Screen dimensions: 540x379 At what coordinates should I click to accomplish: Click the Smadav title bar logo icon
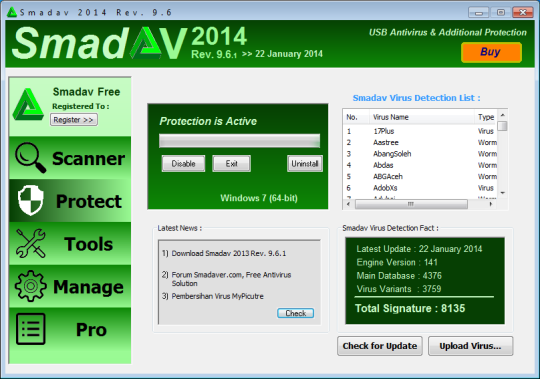pyautogui.click(x=12, y=12)
